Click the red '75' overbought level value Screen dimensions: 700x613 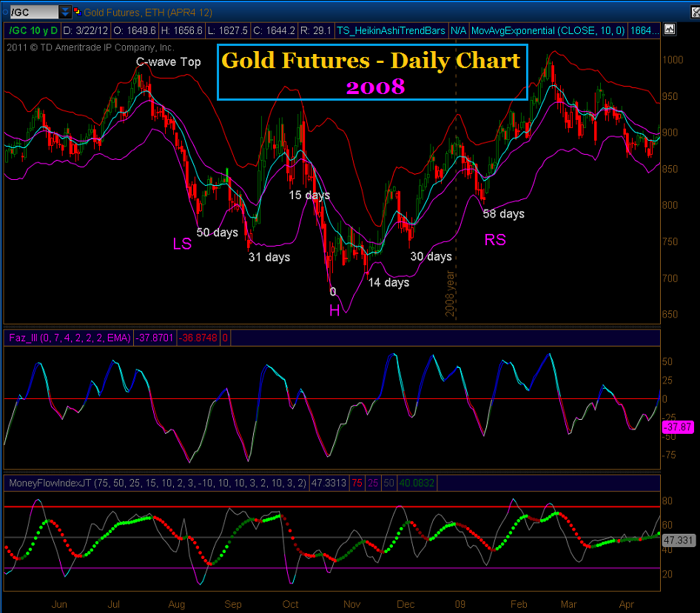point(357,483)
